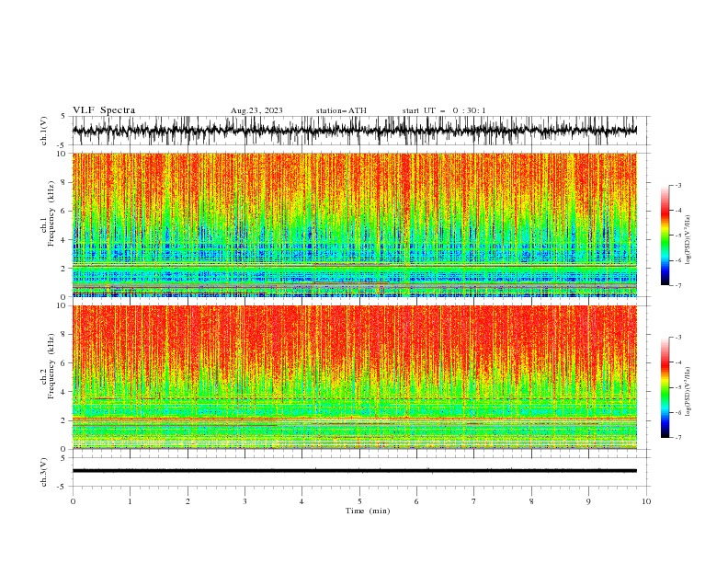Click the 'station=ATH' label
The height and width of the screenshot is (563, 728).
pos(341,110)
